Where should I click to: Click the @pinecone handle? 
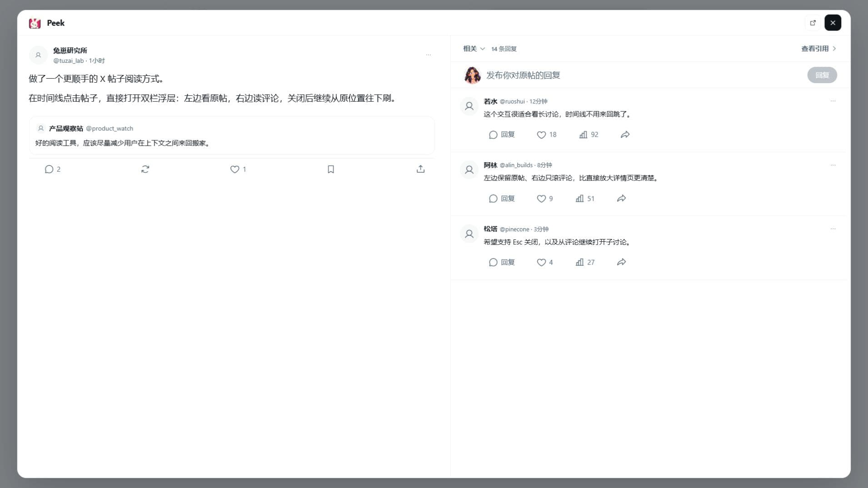[514, 229]
